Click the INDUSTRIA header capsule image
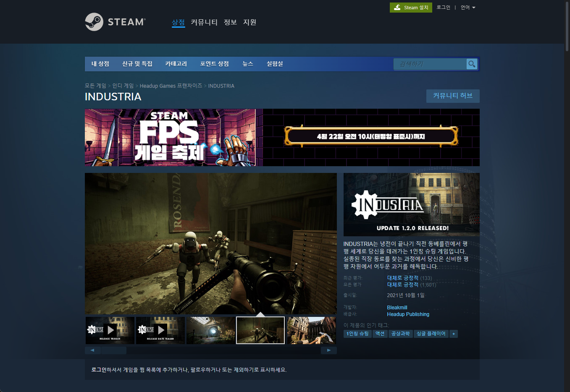 tap(412, 204)
